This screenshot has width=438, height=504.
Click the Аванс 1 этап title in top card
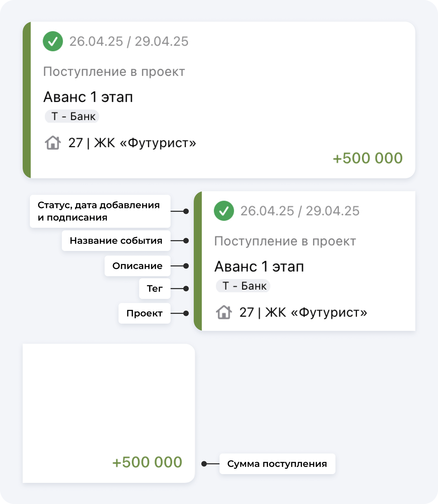click(x=88, y=97)
